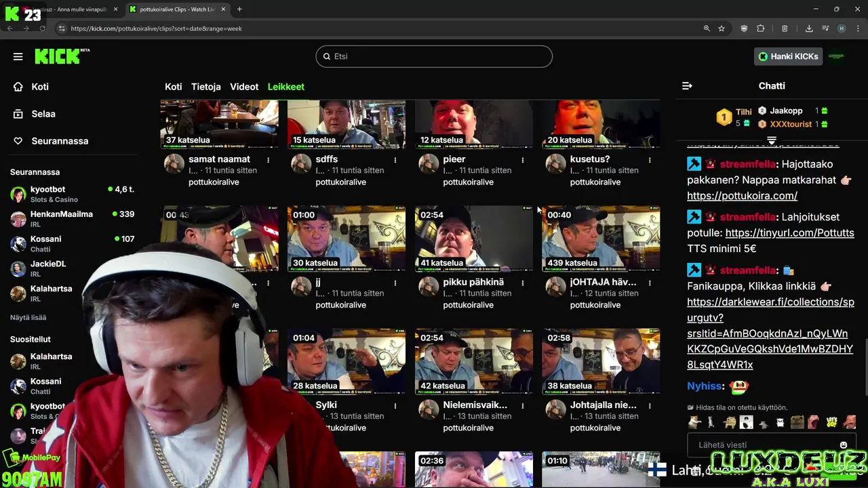Open Kossani channel in Seurannassa list
Image resolution: width=868 pixels, height=488 pixels.
72,244
